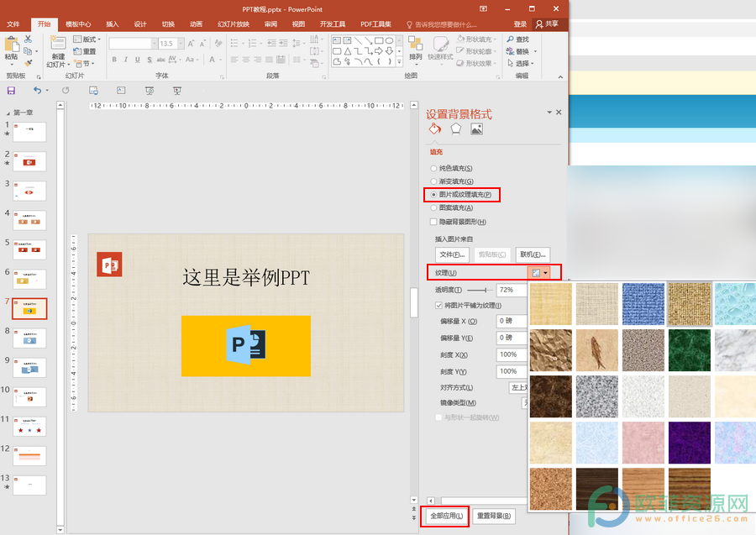Click the transparency 72% input field
This screenshot has width=756, height=535.
tap(512, 290)
